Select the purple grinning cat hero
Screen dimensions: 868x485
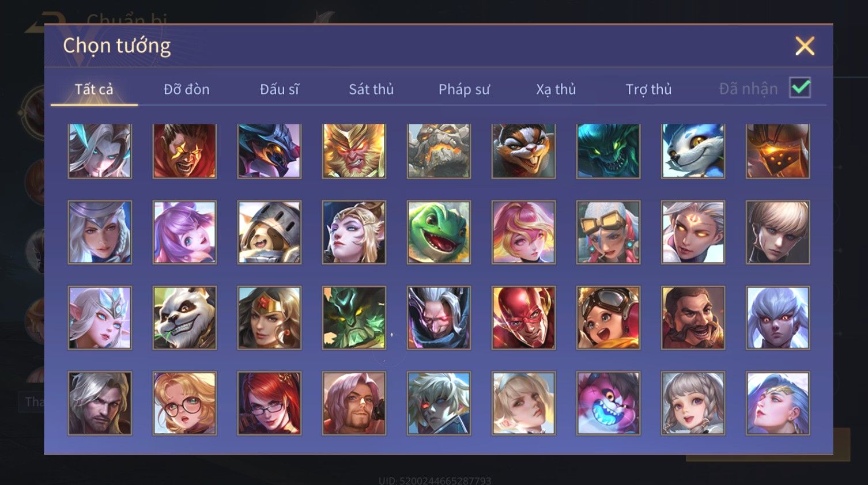pos(608,403)
